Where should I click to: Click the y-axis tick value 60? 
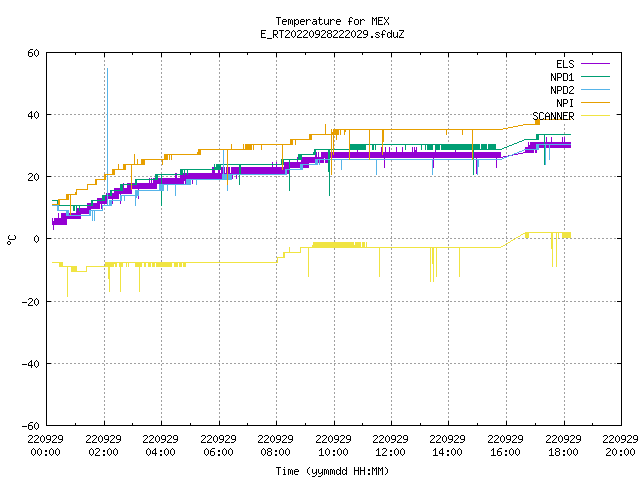33,53
